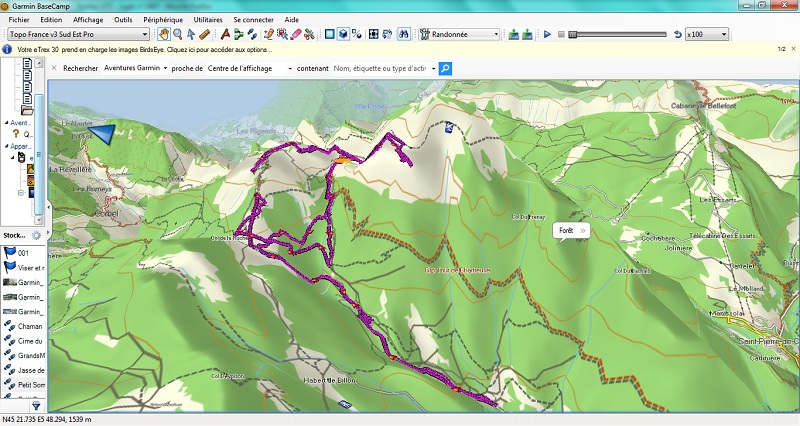The height and width of the screenshot is (426, 800).
Task: Select the Measure ruler tool
Action: point(204,34)
